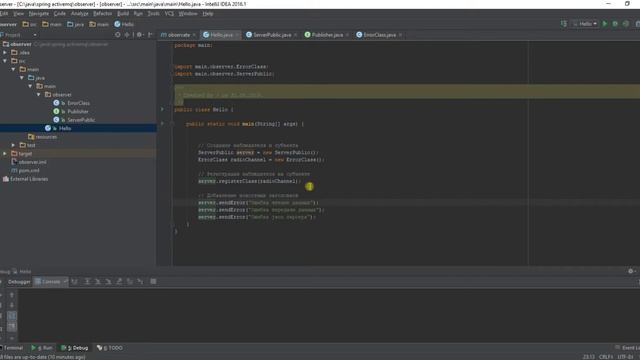Screen dimensions: 640x360
Task: Start debugging with the toolbar Debug icon
Action: [x=615, y=24]
